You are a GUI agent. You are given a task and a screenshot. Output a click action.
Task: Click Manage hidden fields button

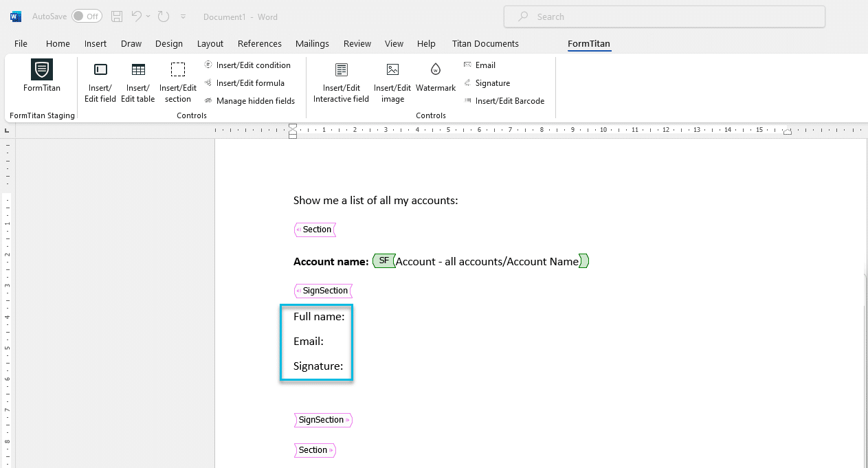click(249, 101)
